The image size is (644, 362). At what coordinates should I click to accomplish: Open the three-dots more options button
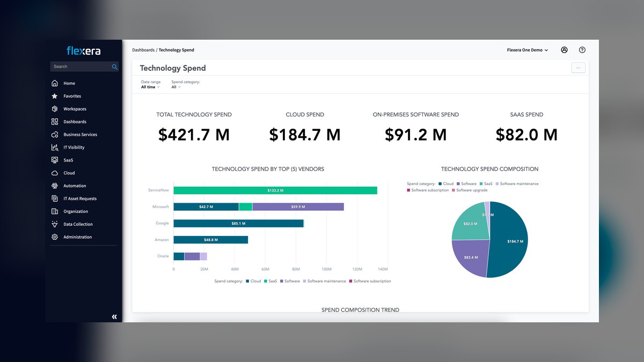(578, 68)
